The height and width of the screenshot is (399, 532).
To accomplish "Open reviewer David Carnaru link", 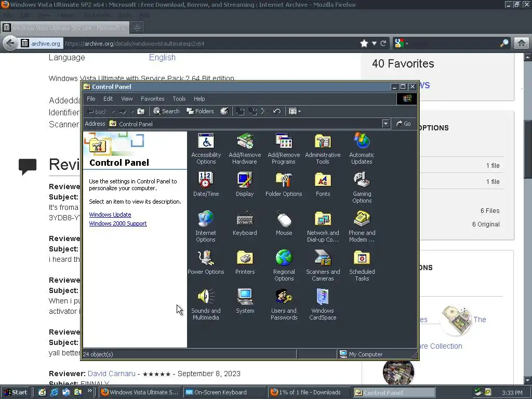I will click(x=111, y=374).
